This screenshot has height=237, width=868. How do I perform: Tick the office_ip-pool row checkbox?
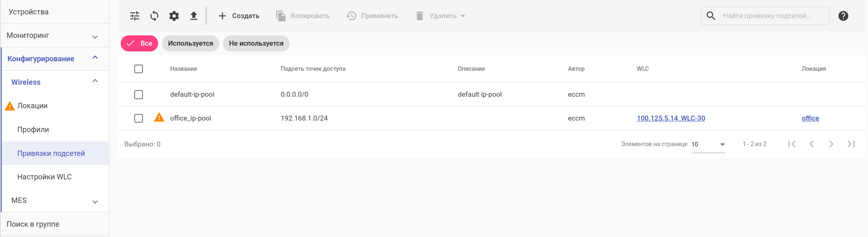[x=139, y=118]
